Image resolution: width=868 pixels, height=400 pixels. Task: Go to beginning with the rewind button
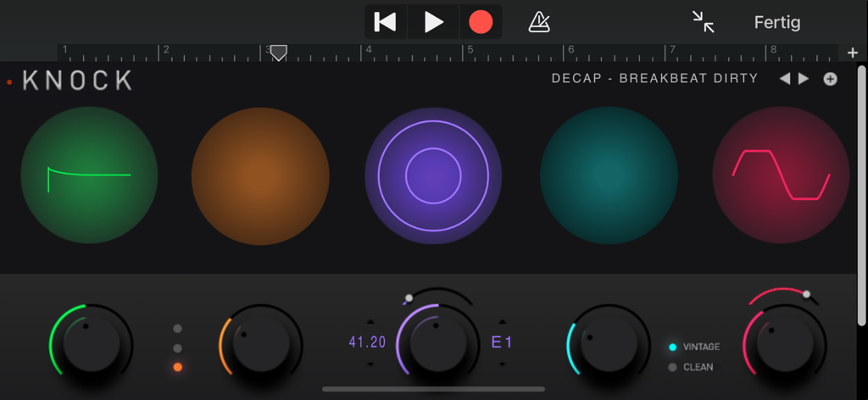point(386,22)
